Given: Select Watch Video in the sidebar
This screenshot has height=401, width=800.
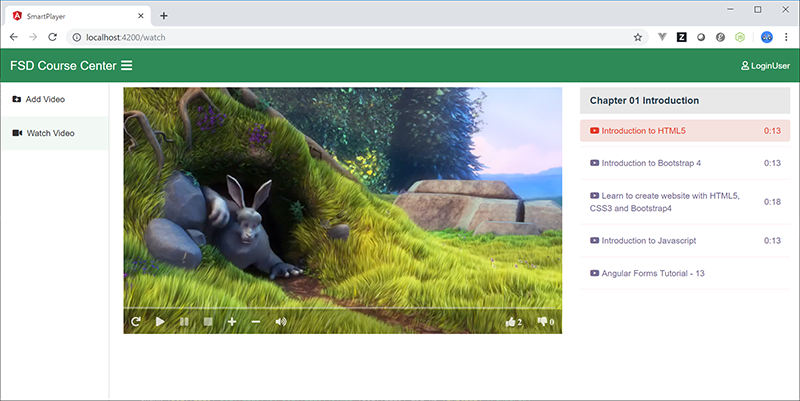Looking at the screenshot, I should pos(55,133).
